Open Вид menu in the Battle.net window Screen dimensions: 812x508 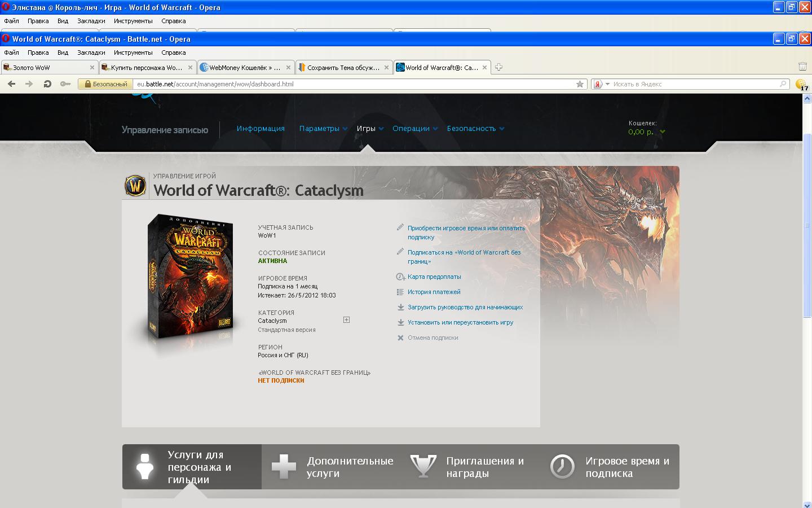(63, 52)
